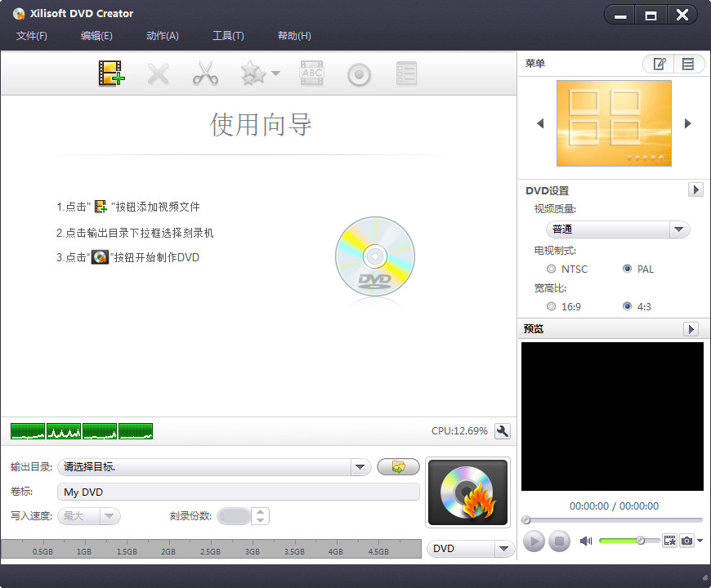Screen dimensions: 711x588
Task: Open the effects dropdown arrow beside stars
Action: [x=275, y=73]
